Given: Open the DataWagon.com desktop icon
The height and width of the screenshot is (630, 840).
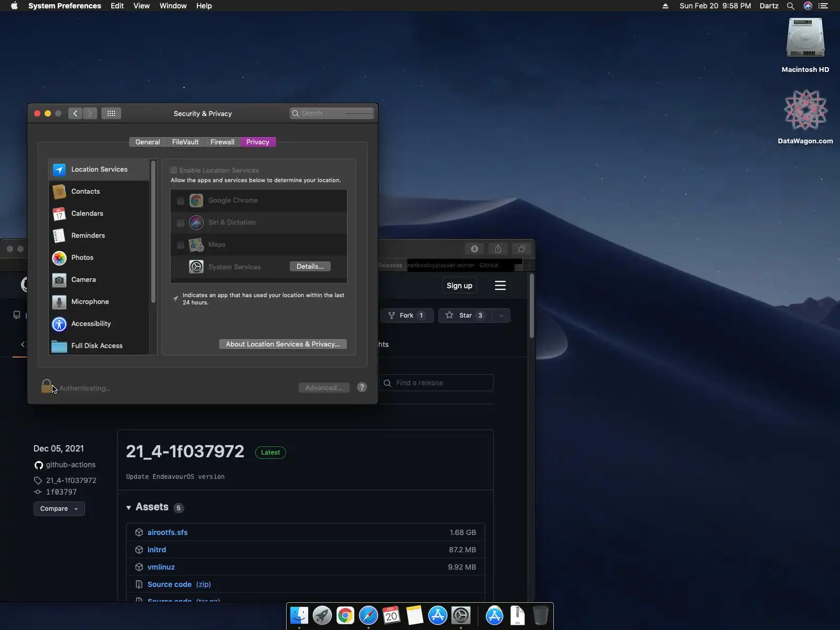Looking at the screenshot, I should [x=805, y=109].
